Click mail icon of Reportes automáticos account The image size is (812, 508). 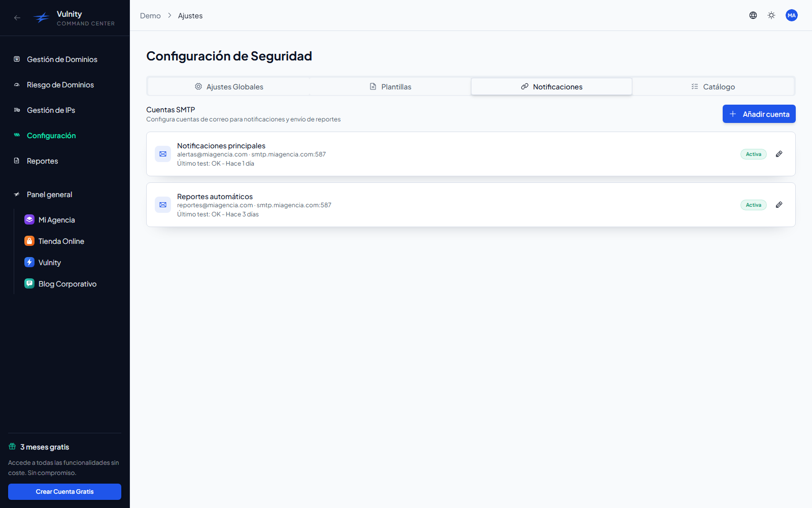tap(163, 205)
